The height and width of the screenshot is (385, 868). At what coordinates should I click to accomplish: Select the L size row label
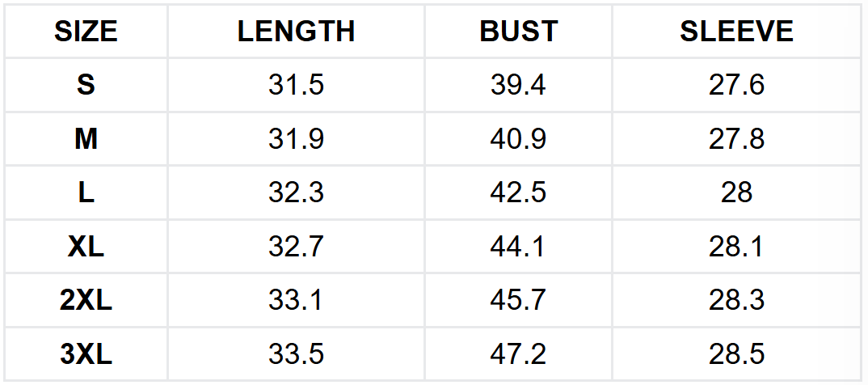(x=86, y=192)
